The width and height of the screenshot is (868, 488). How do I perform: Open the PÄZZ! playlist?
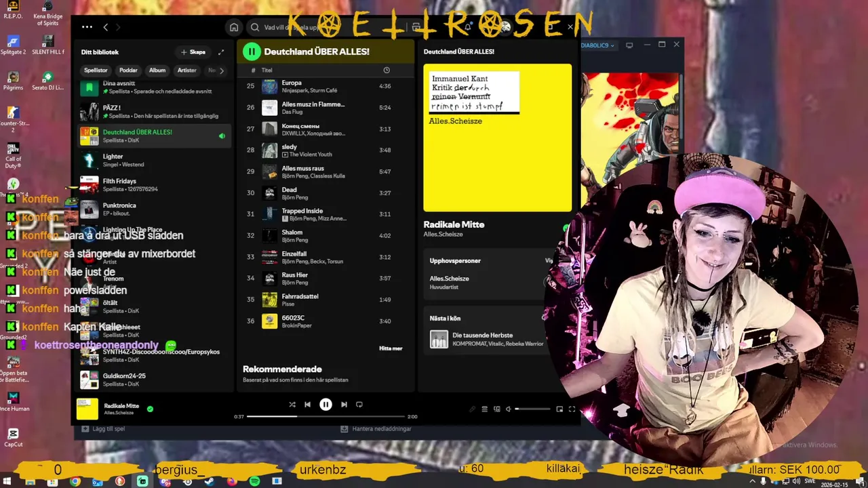[155, 111]
